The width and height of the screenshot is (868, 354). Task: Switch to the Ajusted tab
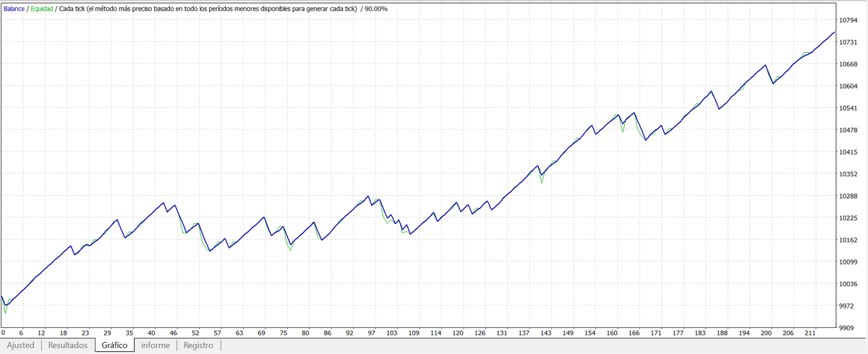coord(20,345)
